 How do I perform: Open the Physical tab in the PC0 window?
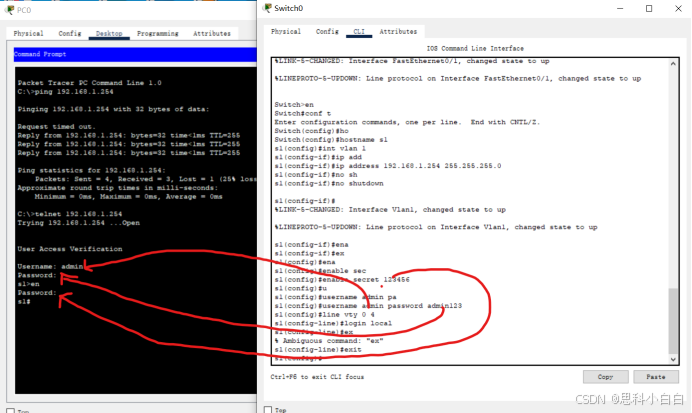(28, 34)
